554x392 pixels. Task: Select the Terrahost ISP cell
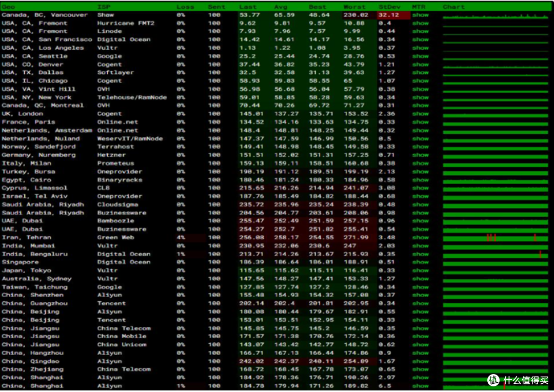tap(116, 147)
